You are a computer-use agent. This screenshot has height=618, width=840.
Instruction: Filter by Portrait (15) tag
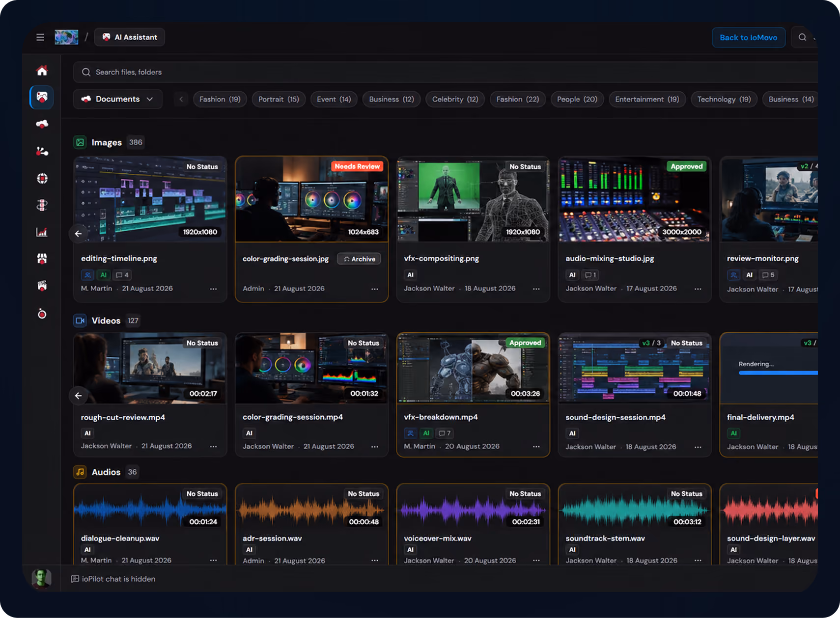[x=279, y=99]
